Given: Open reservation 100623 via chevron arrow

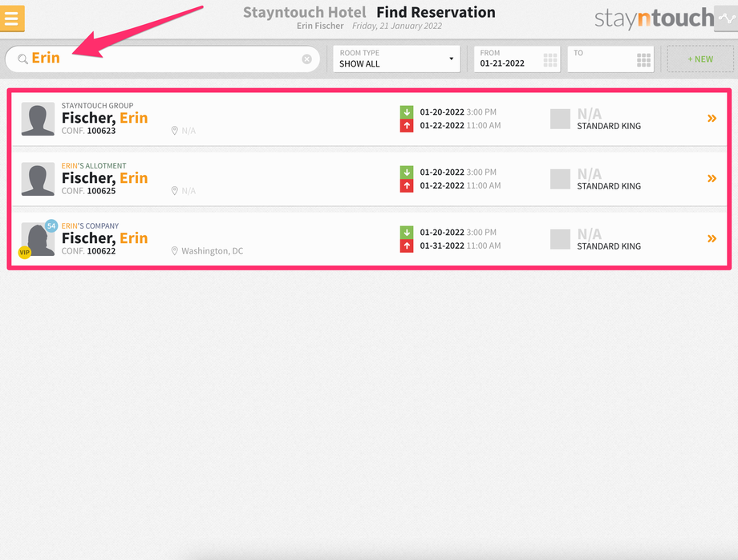Looking at the screenshot, I should click(712, 118).
